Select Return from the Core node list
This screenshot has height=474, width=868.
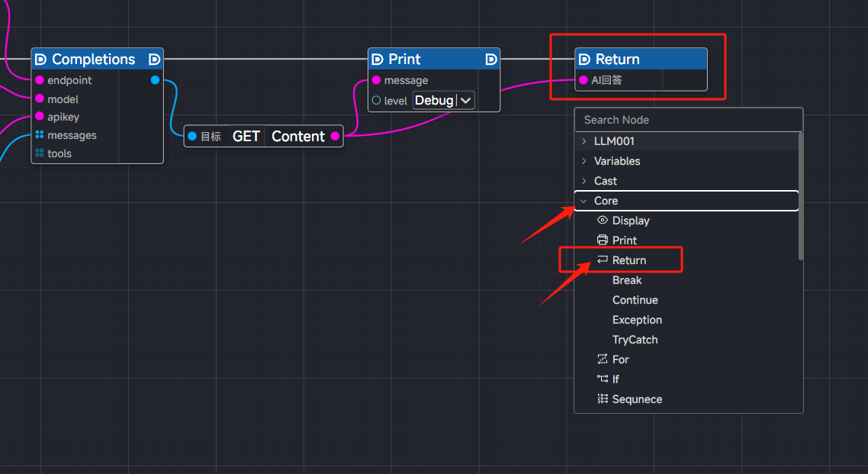[628, 260]
